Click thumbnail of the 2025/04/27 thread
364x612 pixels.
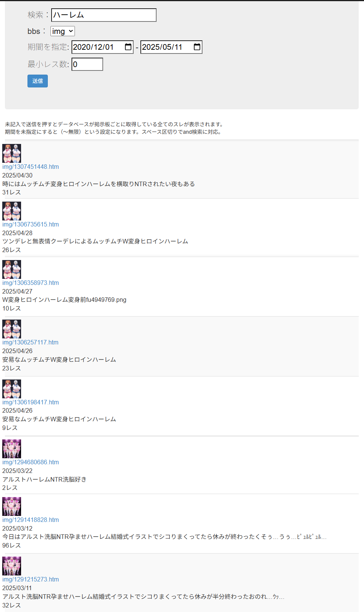[12, 269]
